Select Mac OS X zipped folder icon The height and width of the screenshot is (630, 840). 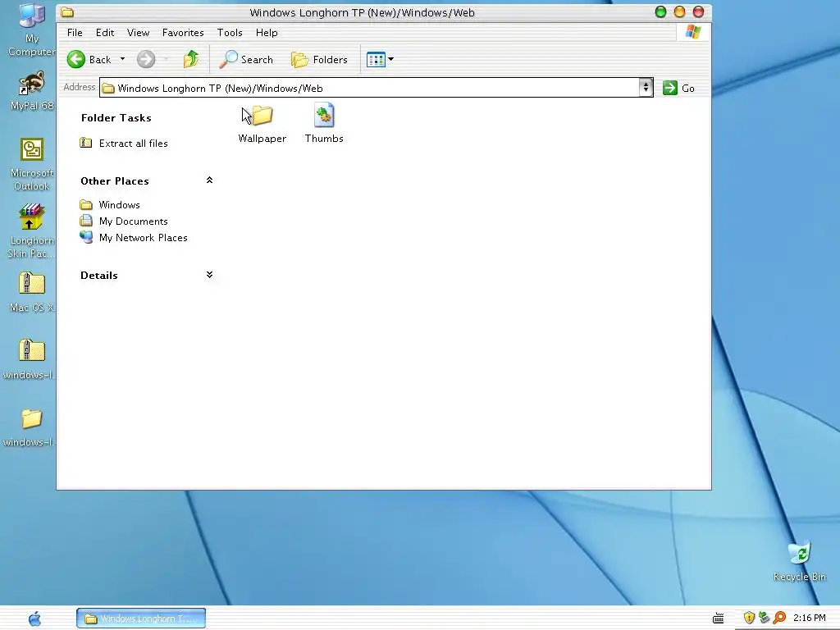pos(32,293)
